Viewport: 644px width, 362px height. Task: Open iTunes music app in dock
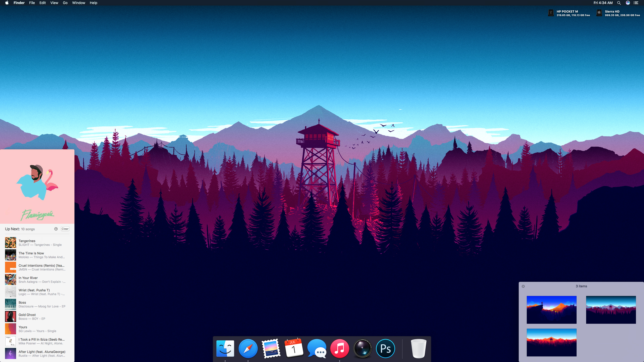(340, 348)
